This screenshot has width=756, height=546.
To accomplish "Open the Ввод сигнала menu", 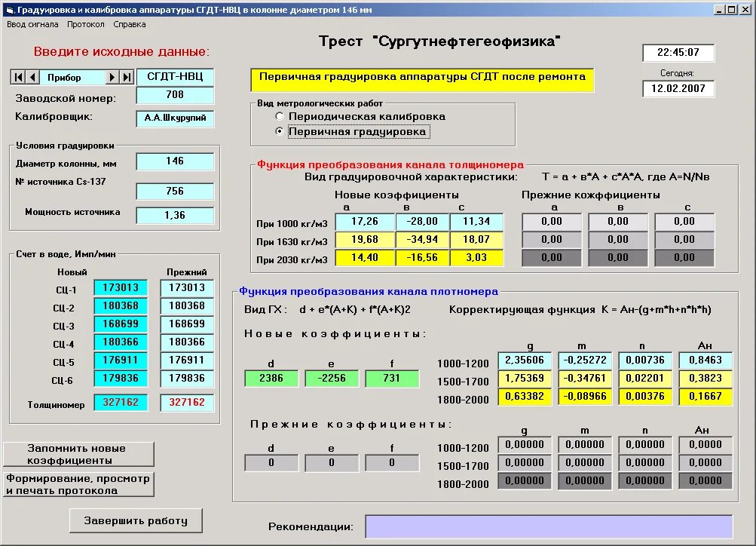I will pos(32,24).
